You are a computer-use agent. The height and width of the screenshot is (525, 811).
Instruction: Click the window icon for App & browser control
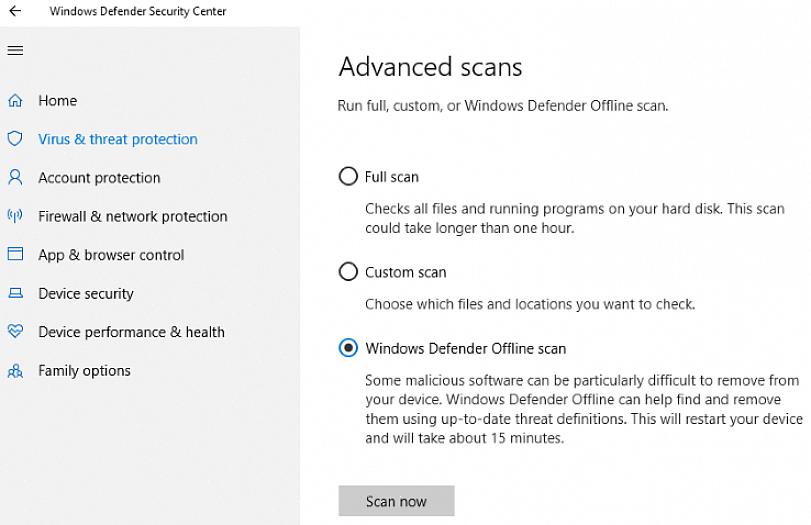pyautogui.click(x=15, y=254)
